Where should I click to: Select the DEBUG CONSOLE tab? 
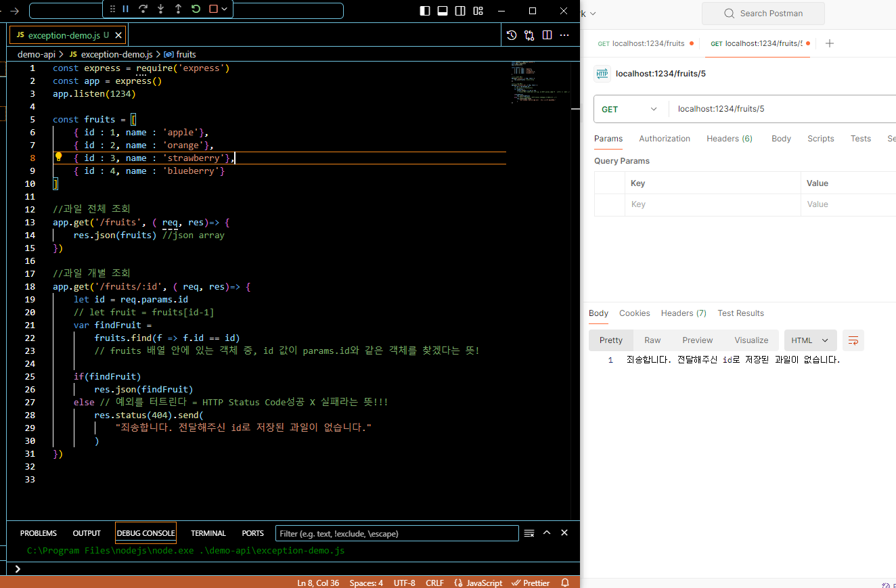pos(145,533)
